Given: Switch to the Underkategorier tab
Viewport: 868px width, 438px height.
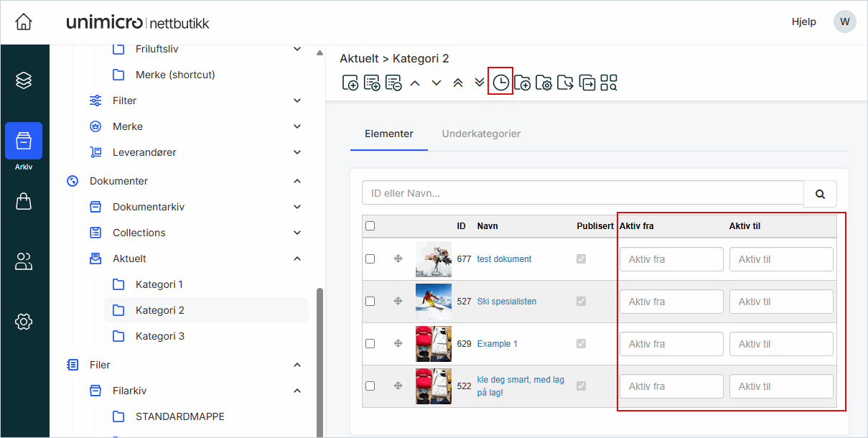Looking at the screenshot, I should coord(481,134).
